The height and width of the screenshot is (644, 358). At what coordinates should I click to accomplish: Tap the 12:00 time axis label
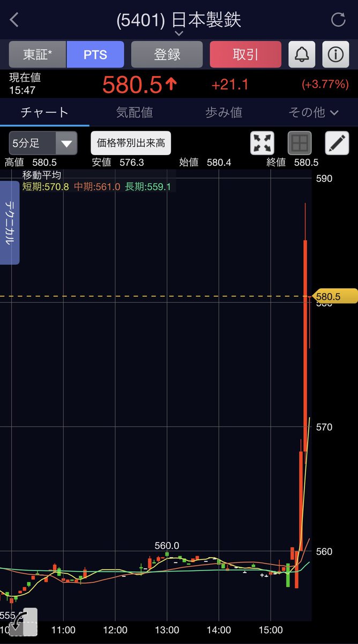pyautogui.click(x=115, y=630)
